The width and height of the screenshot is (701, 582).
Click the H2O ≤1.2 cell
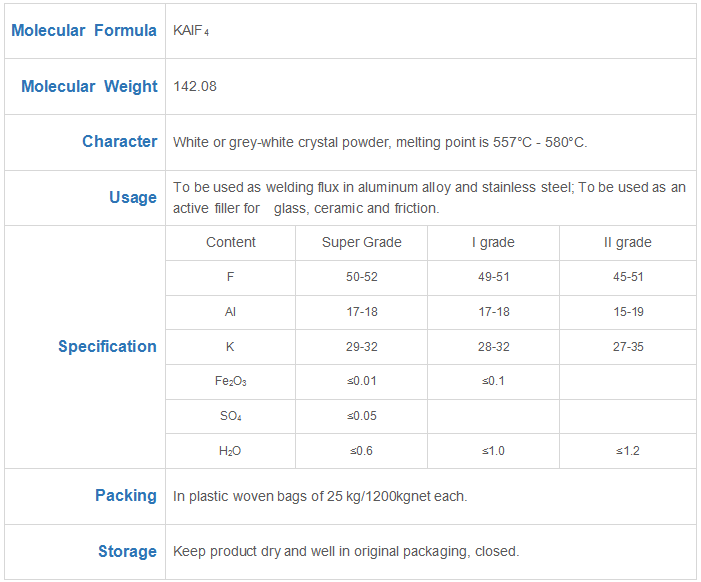628,451
